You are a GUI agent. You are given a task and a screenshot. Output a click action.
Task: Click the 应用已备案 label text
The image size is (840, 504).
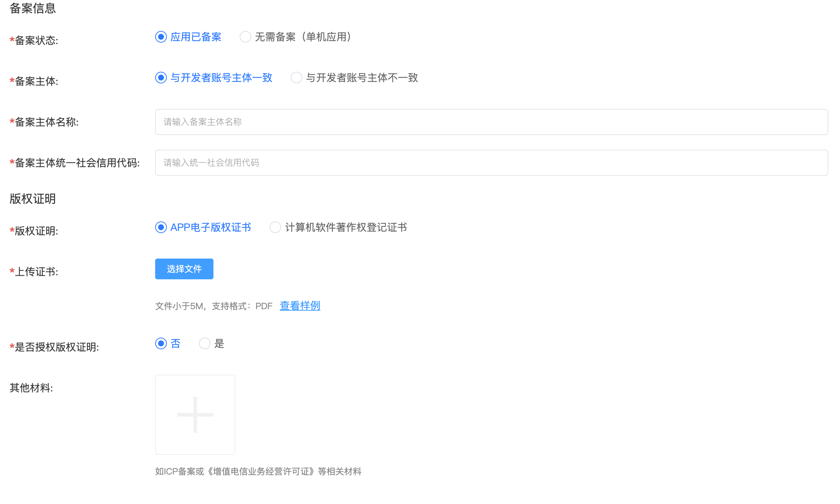pos(196,37)
